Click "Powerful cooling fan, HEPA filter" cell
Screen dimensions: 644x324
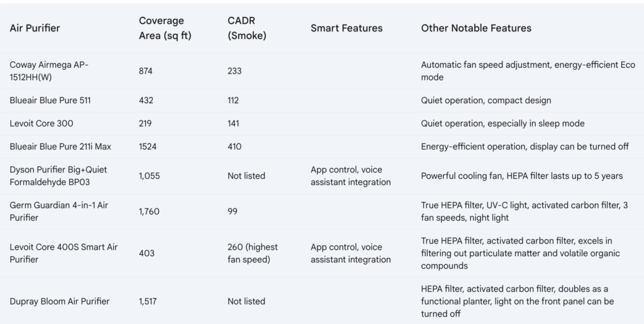(521, 176)
